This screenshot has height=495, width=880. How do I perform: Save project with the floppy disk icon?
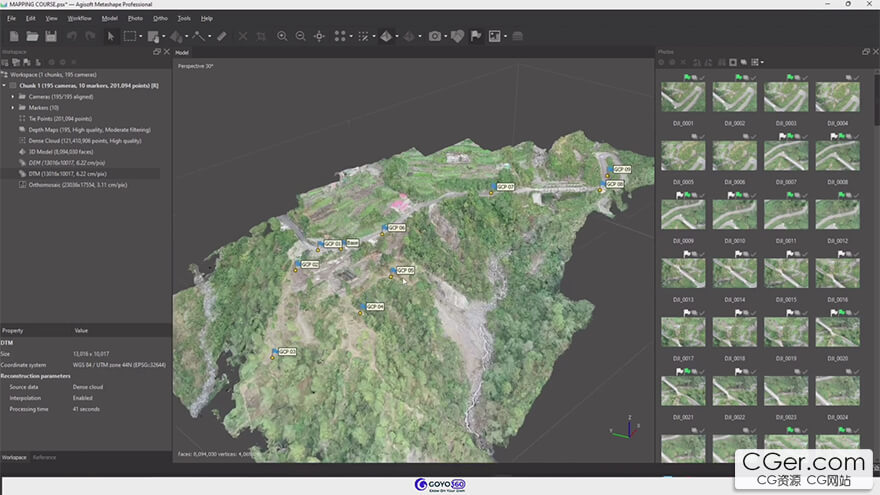pos(51,36)
